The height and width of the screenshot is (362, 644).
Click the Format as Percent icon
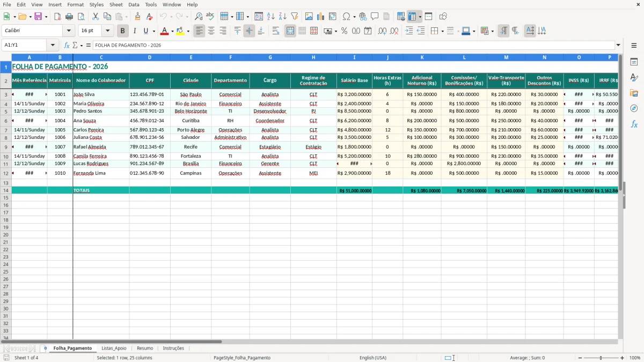coord(344,31)
